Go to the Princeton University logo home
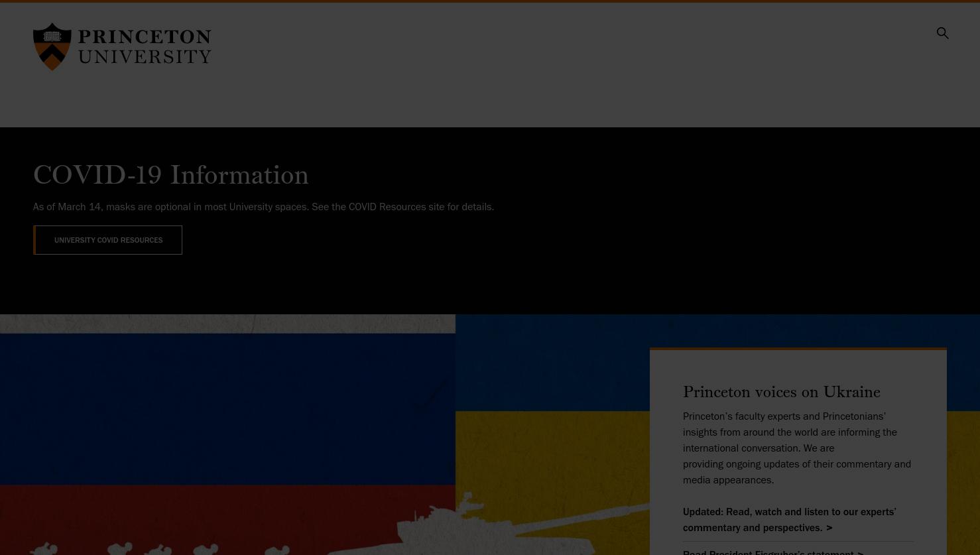The width and height of the screenshot is (980, 555). pos(122,46)
